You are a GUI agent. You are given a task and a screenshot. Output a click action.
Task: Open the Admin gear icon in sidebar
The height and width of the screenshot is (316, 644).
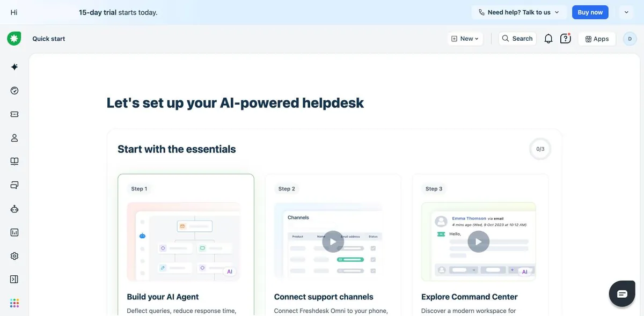[x=14, y=256]
